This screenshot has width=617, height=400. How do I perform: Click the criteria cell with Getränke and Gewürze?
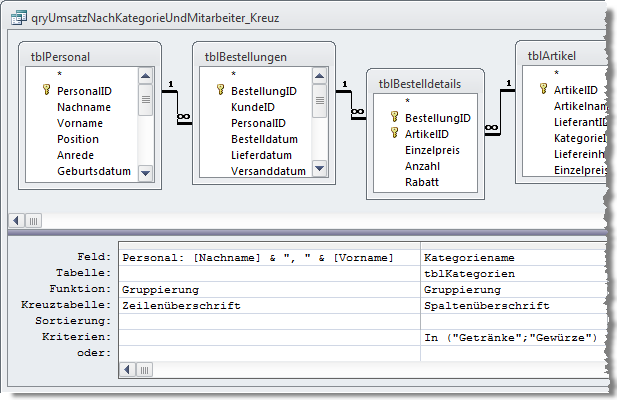[512, 337]
